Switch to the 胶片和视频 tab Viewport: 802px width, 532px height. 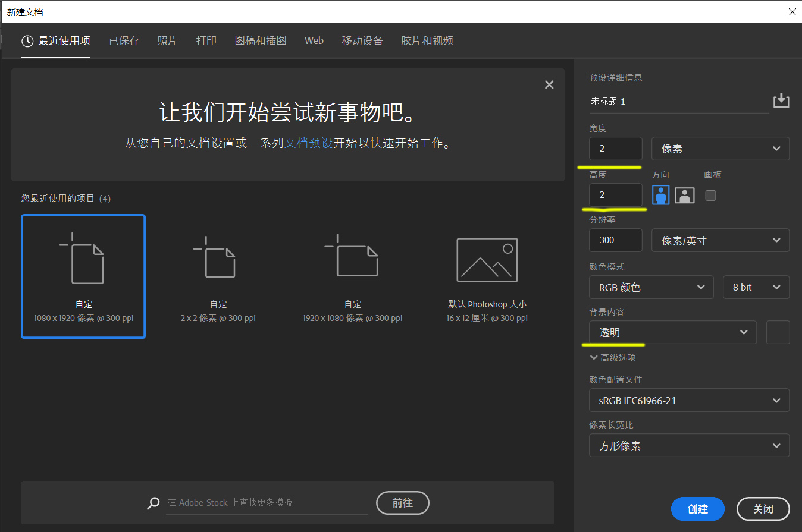pyautogui.click(x=427, y=40)
